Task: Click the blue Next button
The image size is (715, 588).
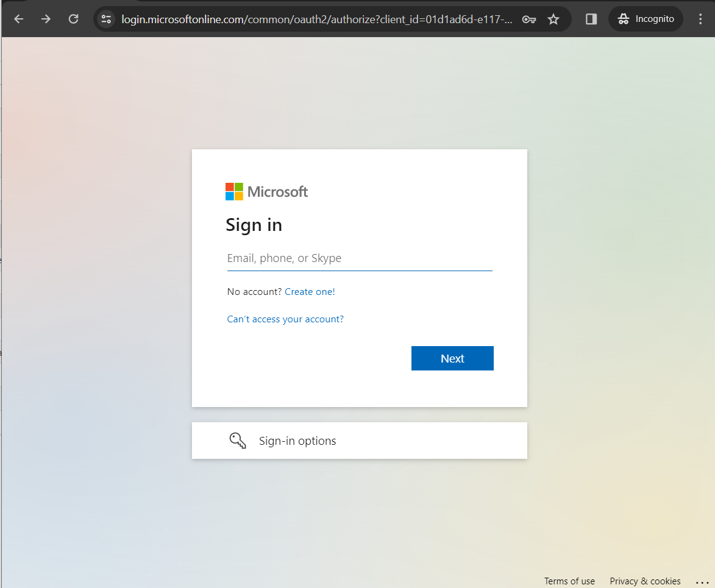Action: (452, 358)
